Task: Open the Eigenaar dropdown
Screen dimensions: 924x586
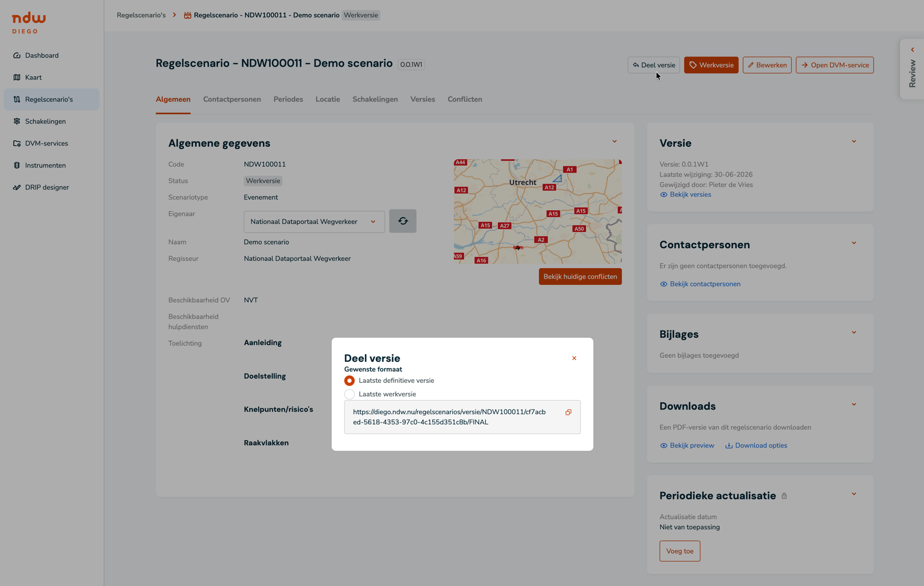Action: pos(314,222)
